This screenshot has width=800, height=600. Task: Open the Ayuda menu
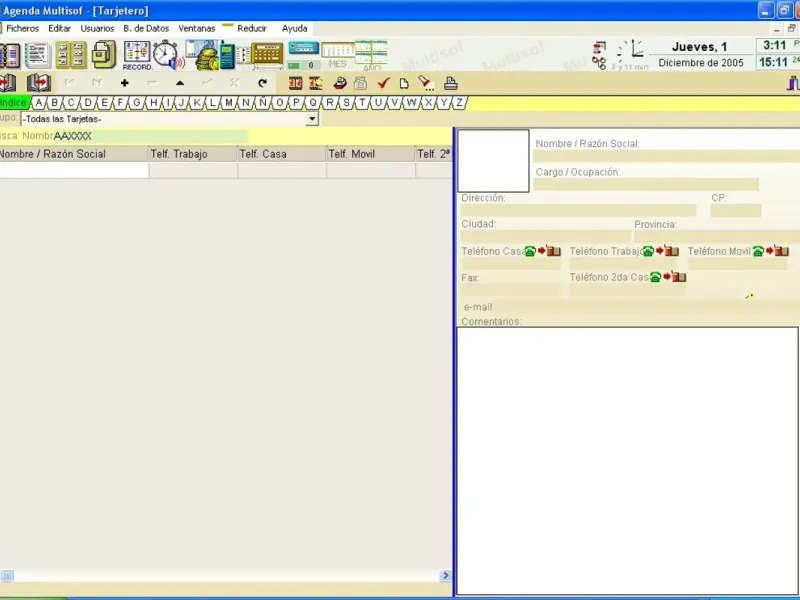pos(295,29)
